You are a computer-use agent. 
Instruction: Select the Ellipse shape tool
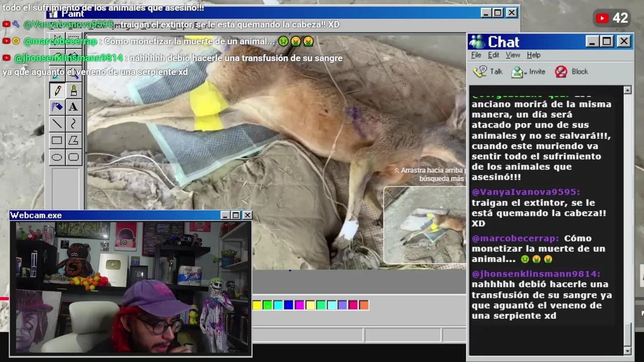tap(57, 157)
